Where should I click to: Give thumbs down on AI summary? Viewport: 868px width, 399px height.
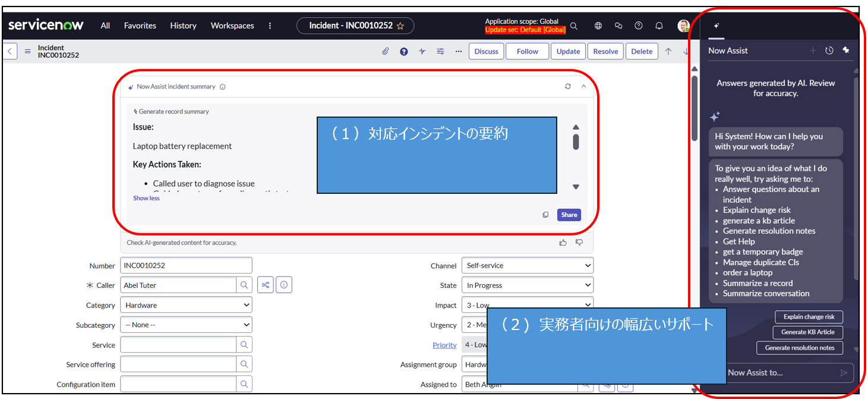pyautogui.click(x=579, y=243)
